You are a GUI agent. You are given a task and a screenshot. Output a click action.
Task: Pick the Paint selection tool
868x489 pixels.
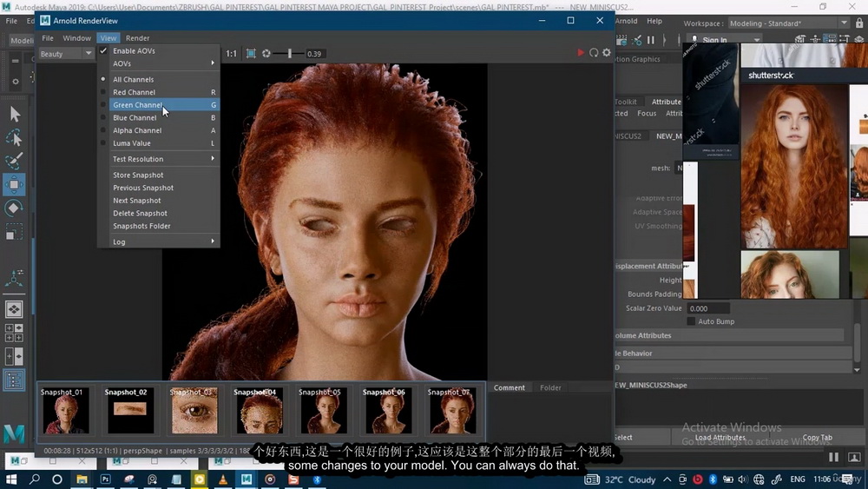click(15, 161)
